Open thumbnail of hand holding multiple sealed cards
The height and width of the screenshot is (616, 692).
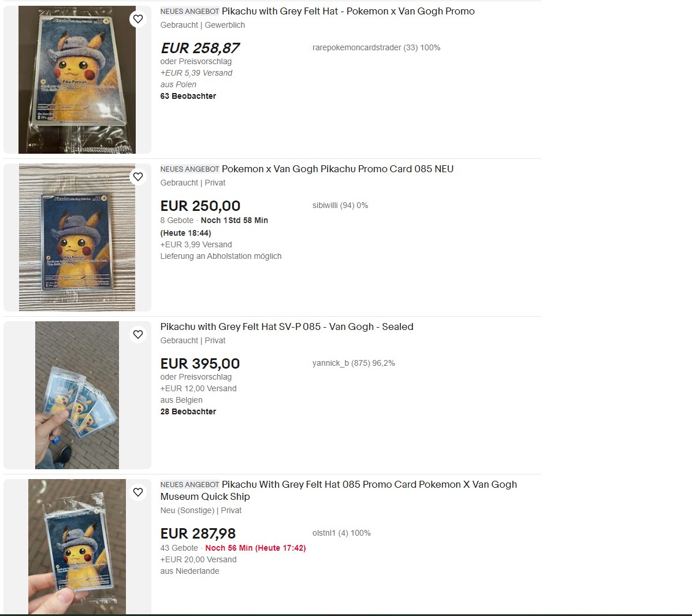click(77, 395)
